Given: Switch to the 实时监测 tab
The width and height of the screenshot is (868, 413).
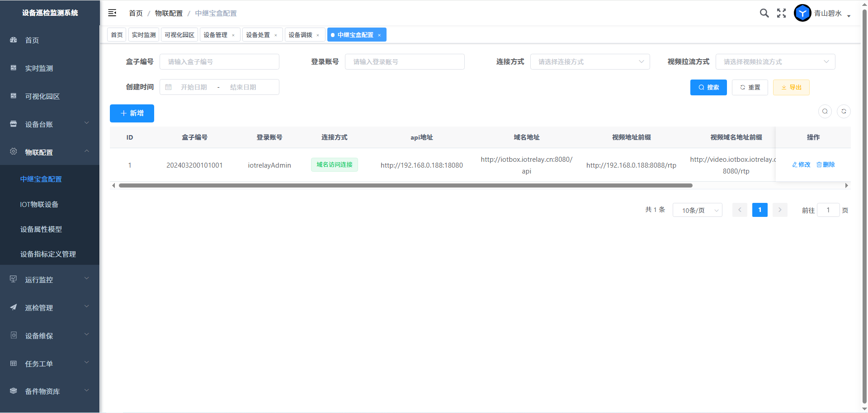Looking at the screenshot, I should point(144,35).
